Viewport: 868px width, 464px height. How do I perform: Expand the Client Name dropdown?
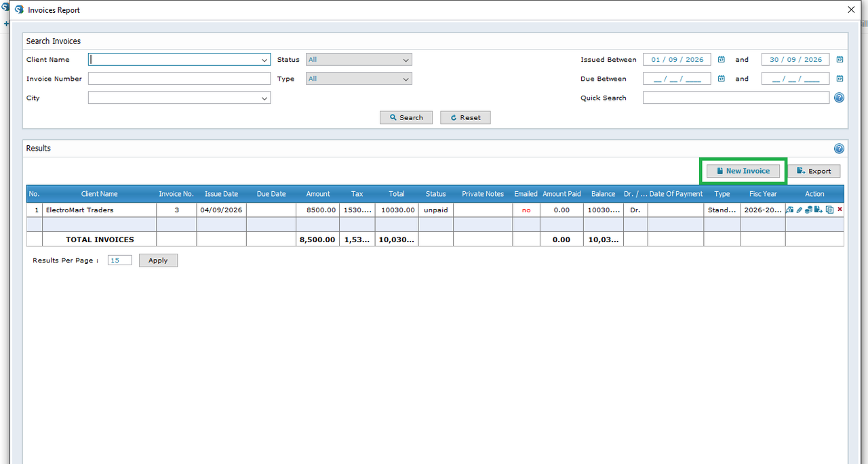pyautogui.click(x=264, y=60)
